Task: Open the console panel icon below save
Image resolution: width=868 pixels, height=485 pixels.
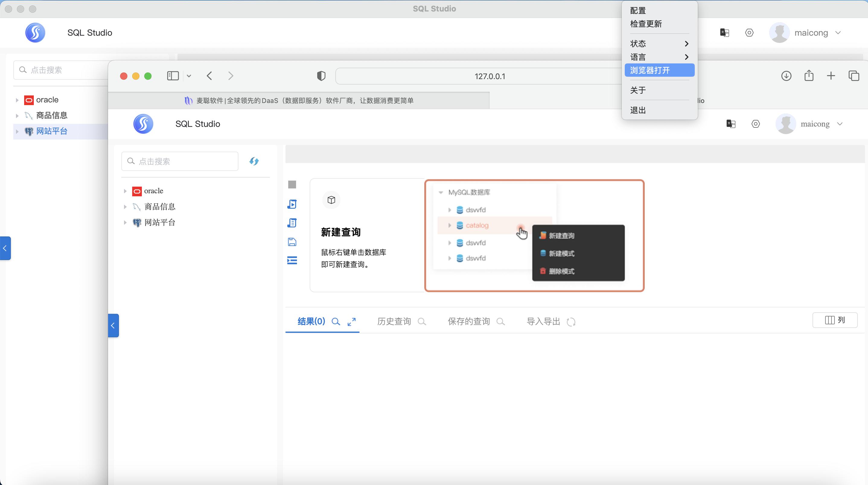Action: [x=292, y=260]
